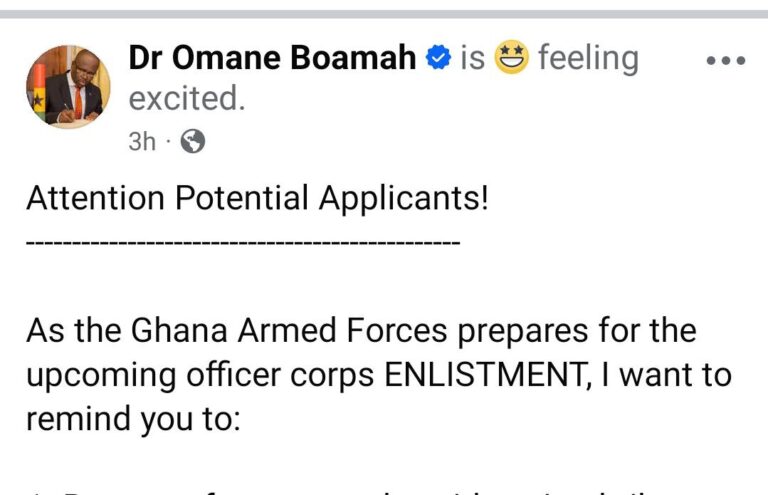Click the word 'is' after the badge
The image size is (768, 495).
[x=472, y=59]
